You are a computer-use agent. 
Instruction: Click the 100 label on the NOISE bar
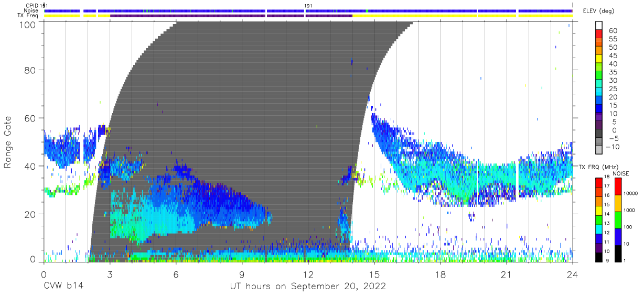coord(628,227)
